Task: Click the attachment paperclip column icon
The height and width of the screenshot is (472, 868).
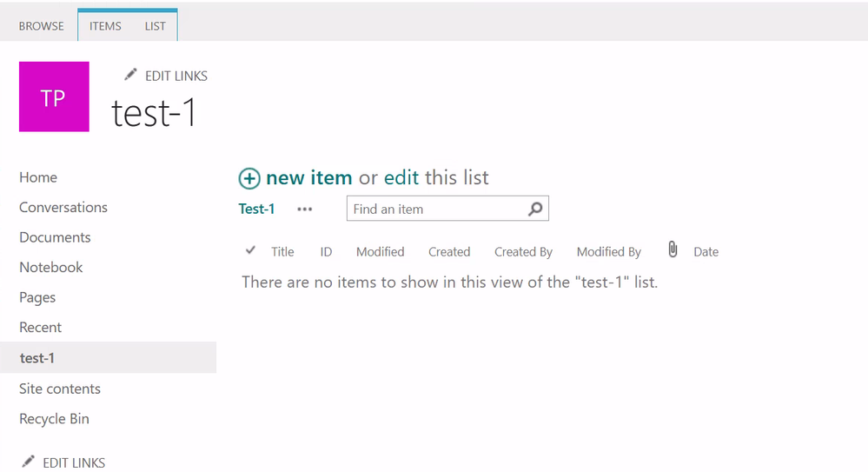Action: (673, 250)
